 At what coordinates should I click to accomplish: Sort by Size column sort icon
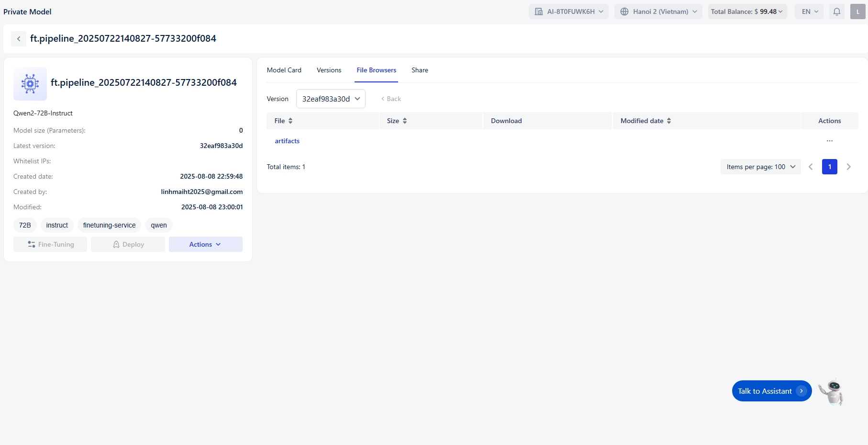click(x=405, y=121)
